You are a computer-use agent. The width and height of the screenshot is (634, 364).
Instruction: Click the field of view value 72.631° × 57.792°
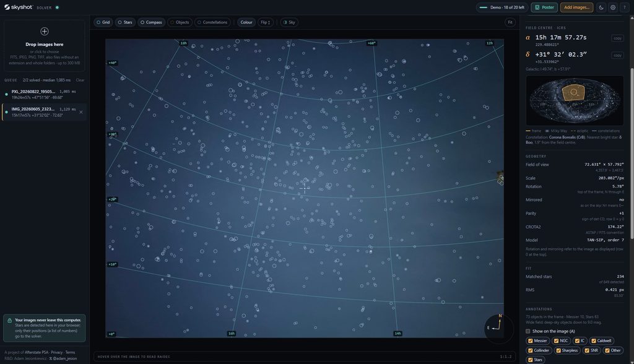[x=604, y=165]
